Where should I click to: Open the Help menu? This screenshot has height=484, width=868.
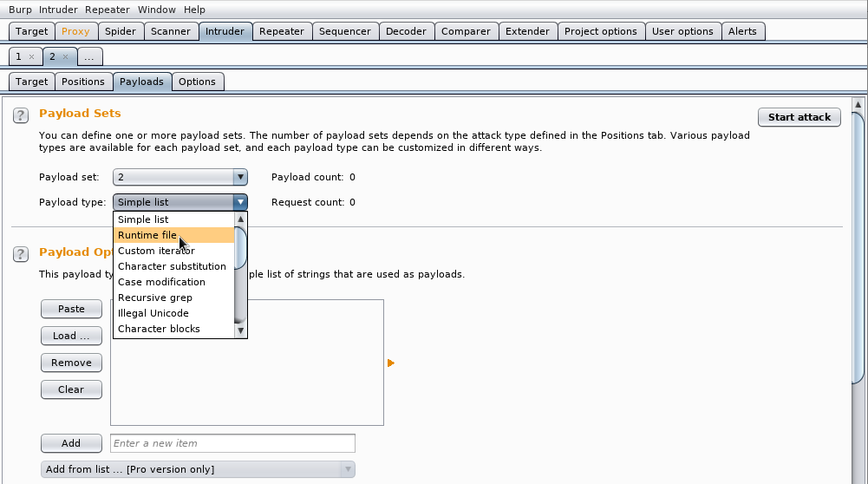click(x=194, y=10)
